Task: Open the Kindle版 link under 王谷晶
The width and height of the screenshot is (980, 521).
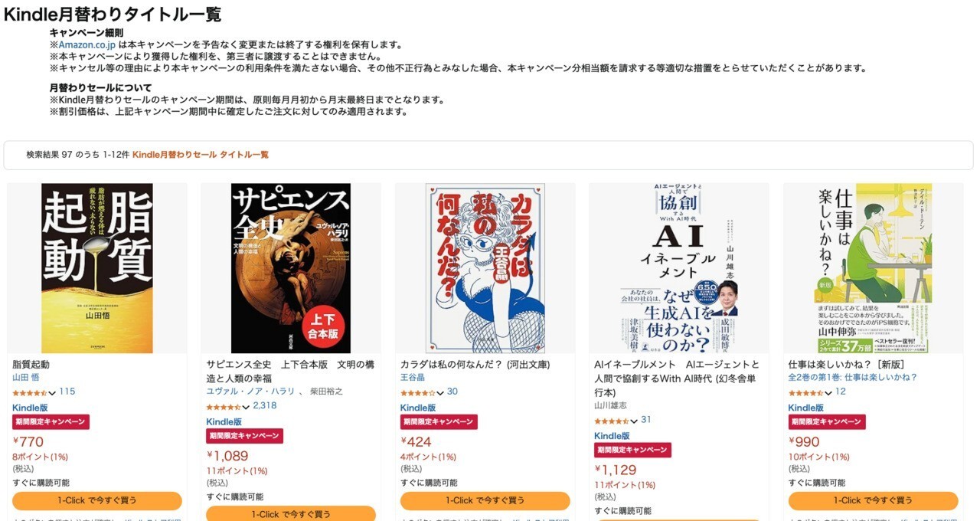Action: (418, 408)
